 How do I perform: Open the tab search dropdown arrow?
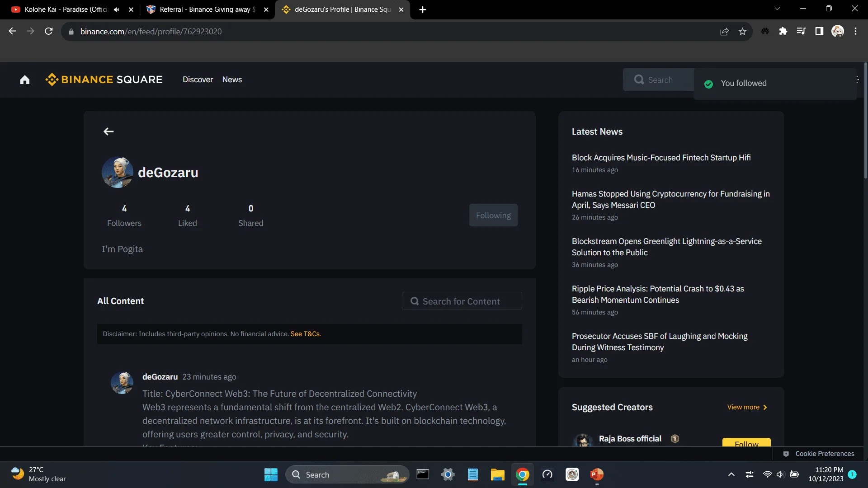[x=778, y=9]
